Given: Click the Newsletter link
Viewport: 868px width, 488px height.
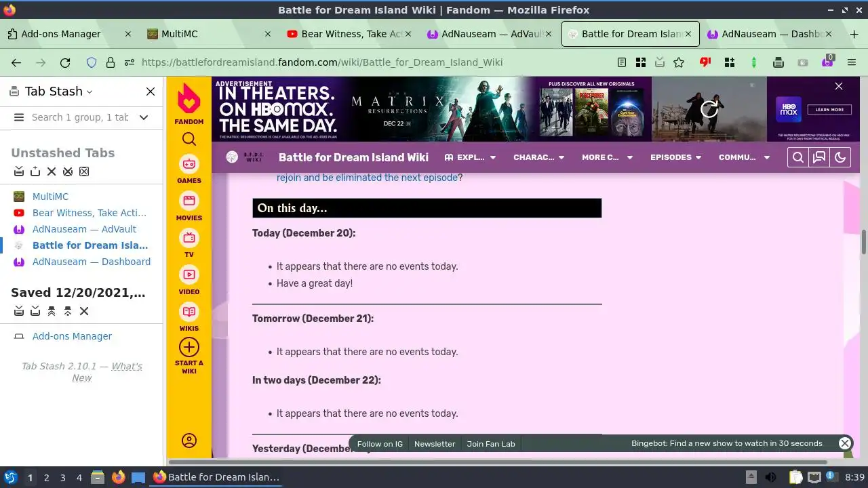Looking at the screenshot, I should coord(435,444).
